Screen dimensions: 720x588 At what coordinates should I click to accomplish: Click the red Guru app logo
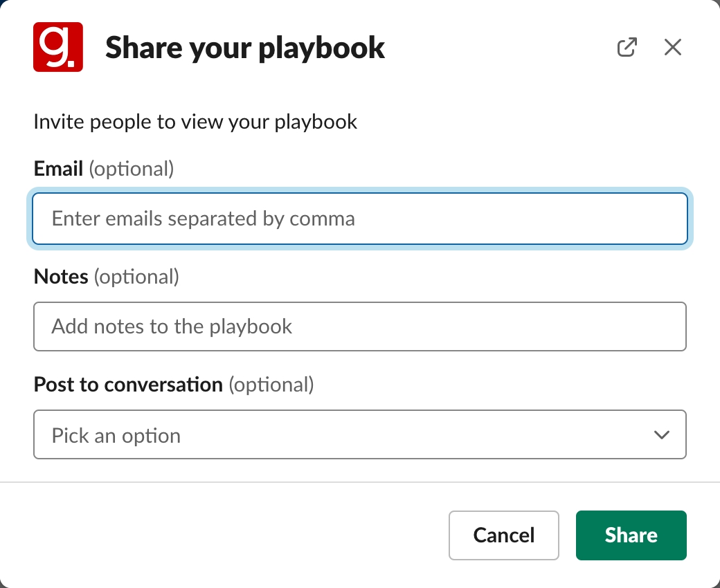pyautogui.click(x=58, y=47)
